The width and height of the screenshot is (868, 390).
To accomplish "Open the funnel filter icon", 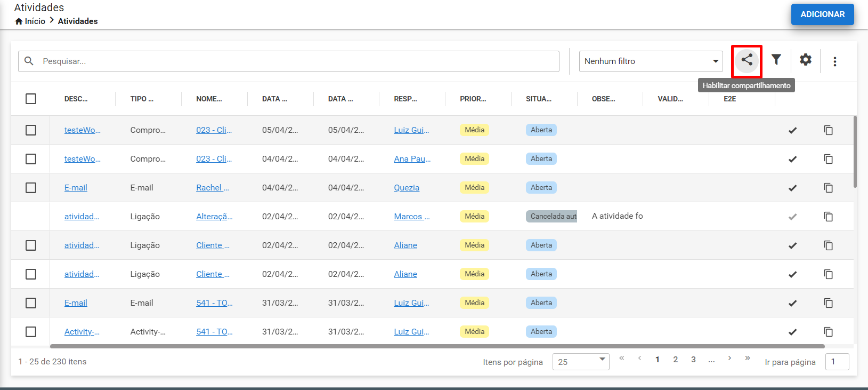I will pos(776,60).
